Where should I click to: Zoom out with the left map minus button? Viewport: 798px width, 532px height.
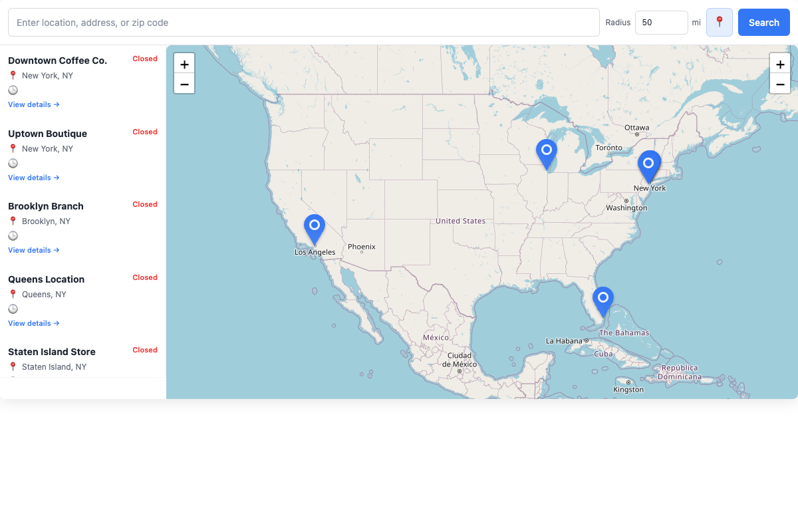click(184, 84)
